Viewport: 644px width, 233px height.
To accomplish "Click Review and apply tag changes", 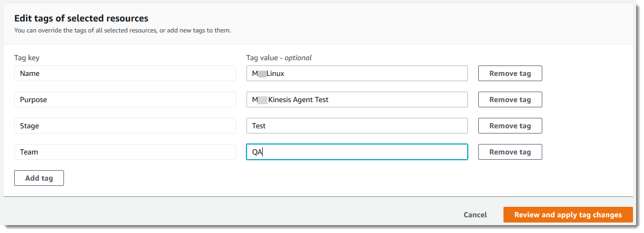I will (x=568, y=215).
